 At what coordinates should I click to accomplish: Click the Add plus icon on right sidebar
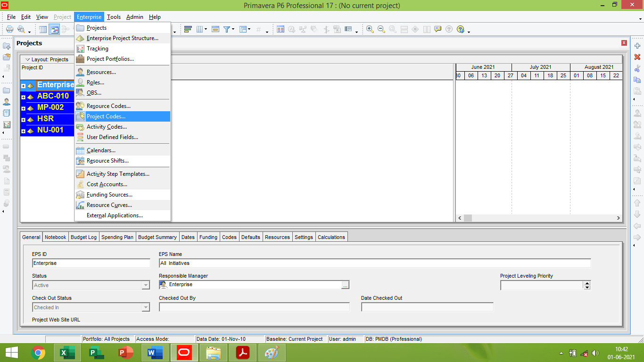click(x=637, y=46)
